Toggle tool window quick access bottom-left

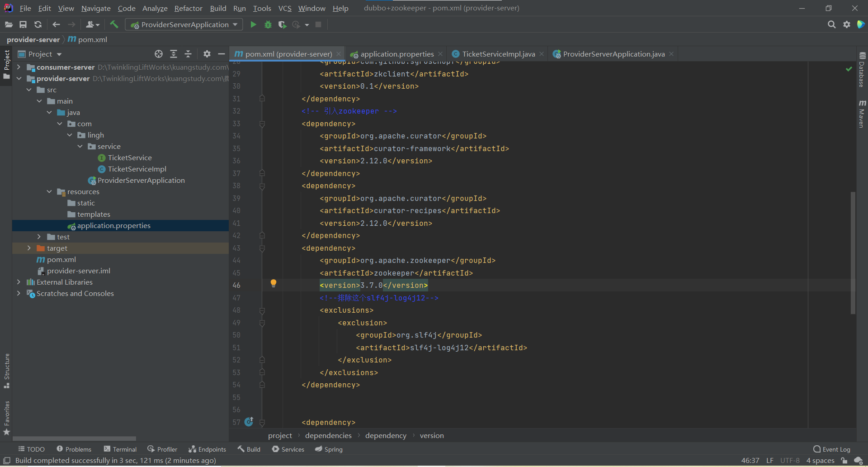click(x=7, y=461)
